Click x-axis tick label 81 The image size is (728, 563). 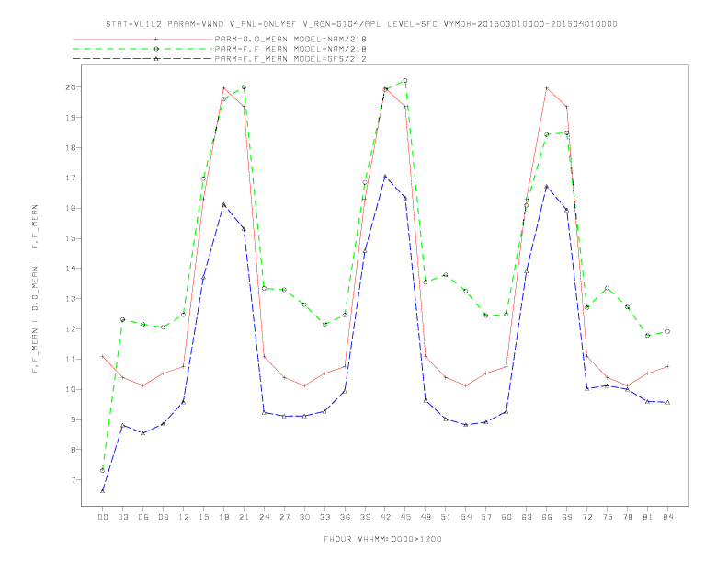click(648, 517)
